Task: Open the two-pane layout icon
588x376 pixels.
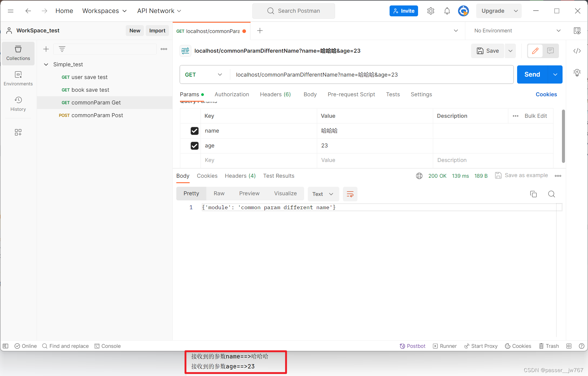Action: [x=569, y=346]
